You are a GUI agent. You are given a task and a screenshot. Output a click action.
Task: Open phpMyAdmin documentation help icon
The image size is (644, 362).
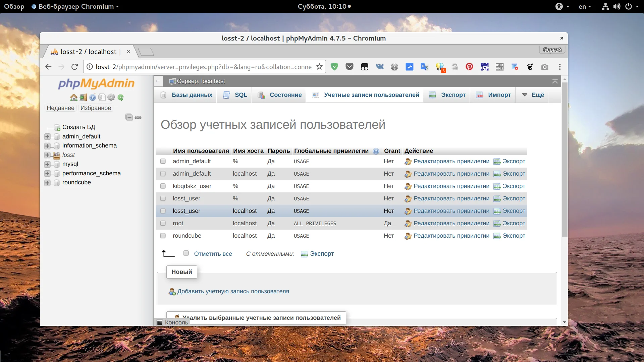(x=93, y=98)
